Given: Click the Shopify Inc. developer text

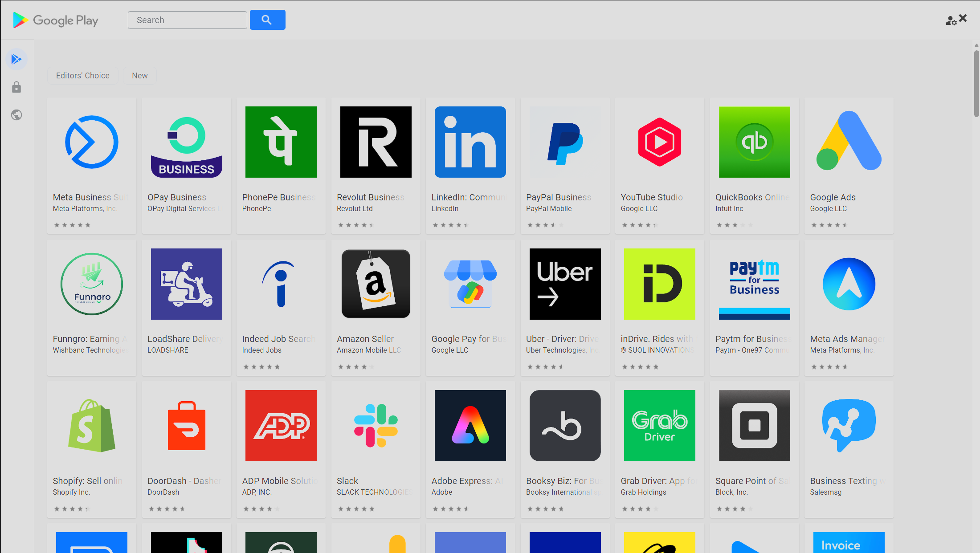Looking at the screenshot, I should (71, 492).
